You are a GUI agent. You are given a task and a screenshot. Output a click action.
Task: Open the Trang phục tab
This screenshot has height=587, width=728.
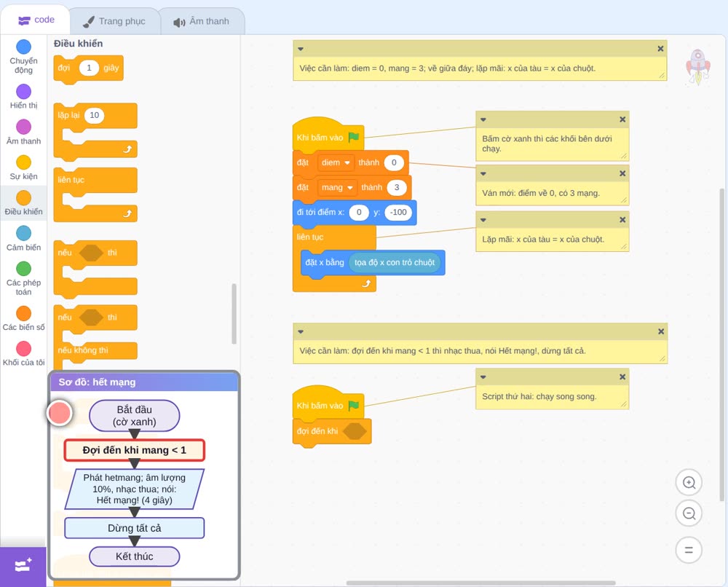pyautogui.click(x=114, y=21)
